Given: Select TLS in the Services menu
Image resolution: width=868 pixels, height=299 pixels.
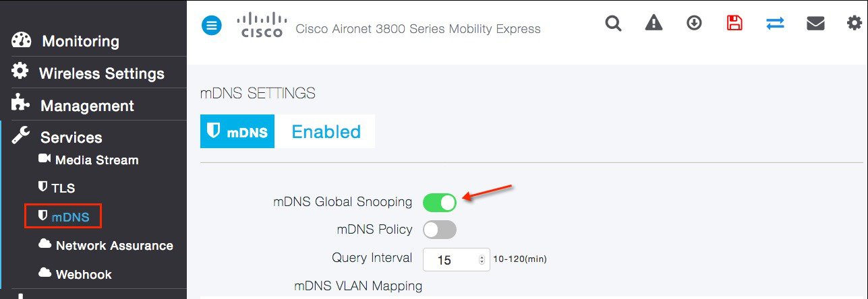Looking at the screenshot, I should point(63,189).
